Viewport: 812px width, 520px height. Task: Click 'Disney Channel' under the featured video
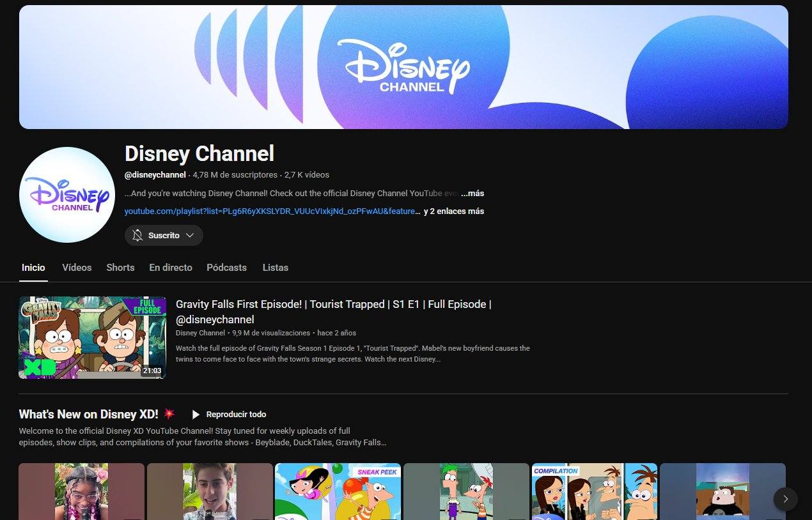tap(200, 333)
